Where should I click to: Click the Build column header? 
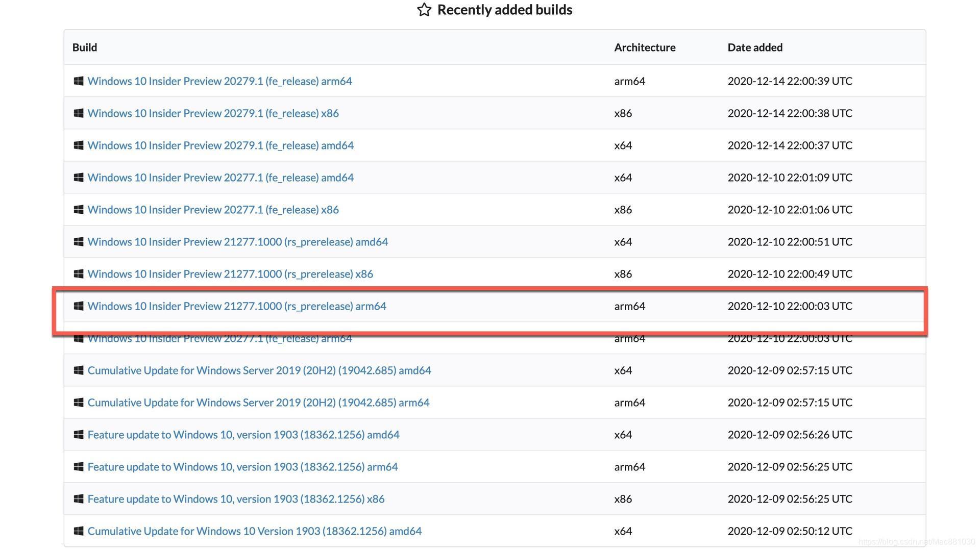tap(85, 47)
